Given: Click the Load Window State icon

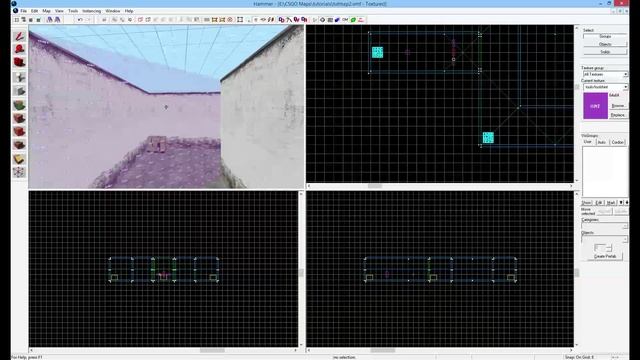Looking at the screenshot, I should point(50,20).
